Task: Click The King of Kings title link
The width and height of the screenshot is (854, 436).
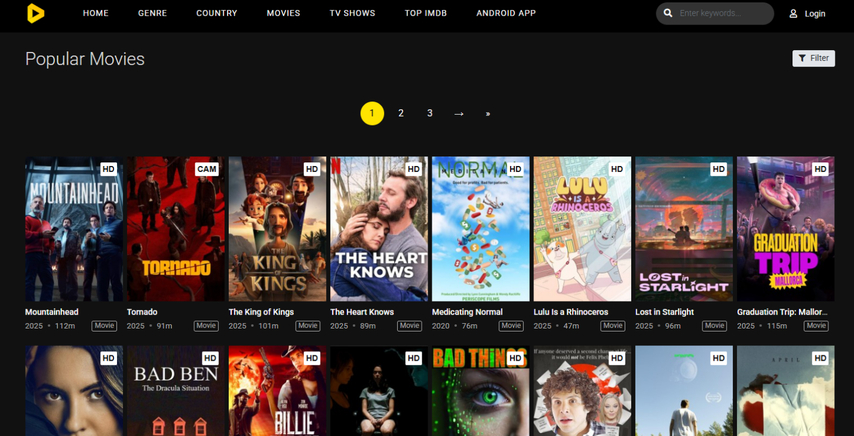Action: click(x=261, y=312)
